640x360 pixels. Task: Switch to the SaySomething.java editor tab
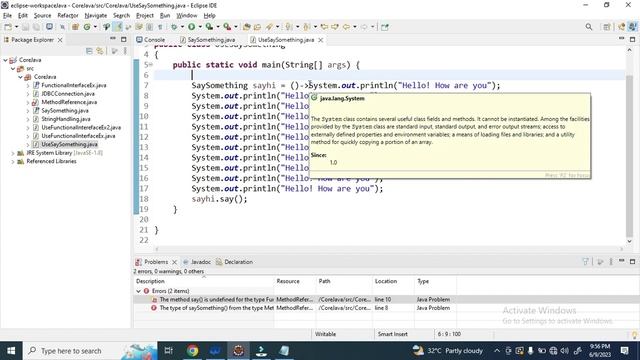tap(207, 40)
